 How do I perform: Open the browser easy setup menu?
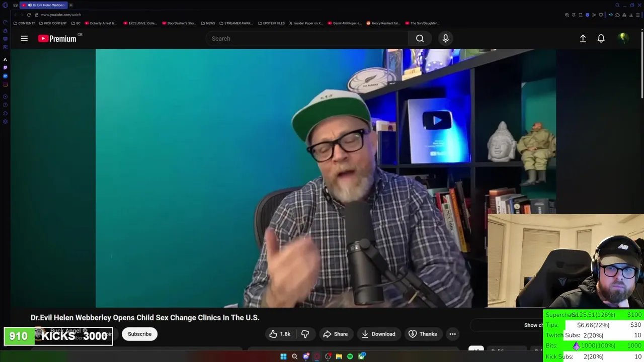[638, 15]
